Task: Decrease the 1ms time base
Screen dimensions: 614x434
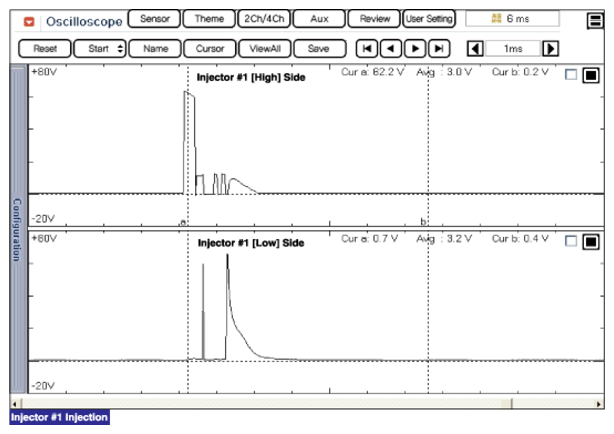Action: click(476, 48)
